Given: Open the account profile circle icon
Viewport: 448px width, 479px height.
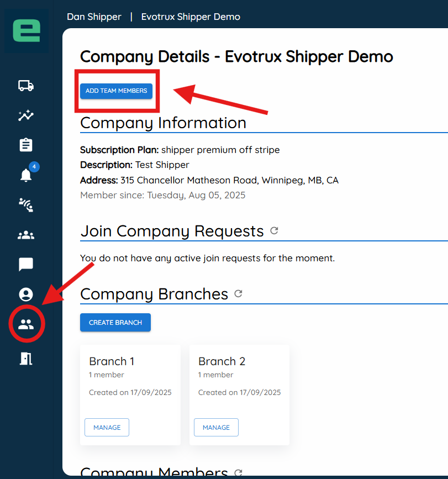Looking at the screenshot, I should pos(26,294).
